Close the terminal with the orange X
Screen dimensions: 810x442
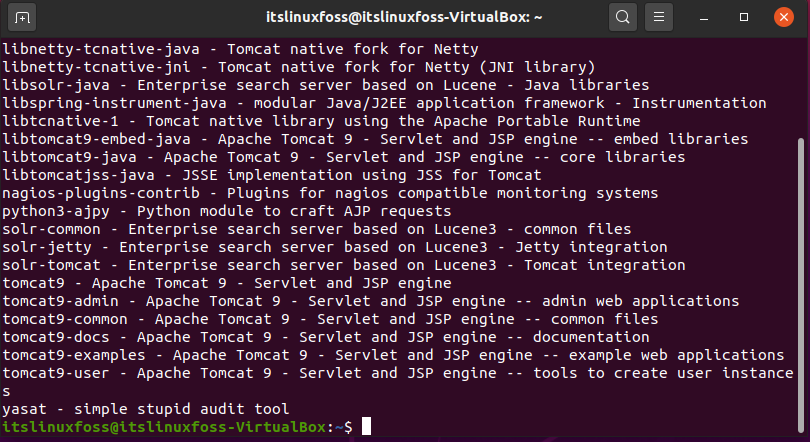pyautogui.click(x=784, y=17)
